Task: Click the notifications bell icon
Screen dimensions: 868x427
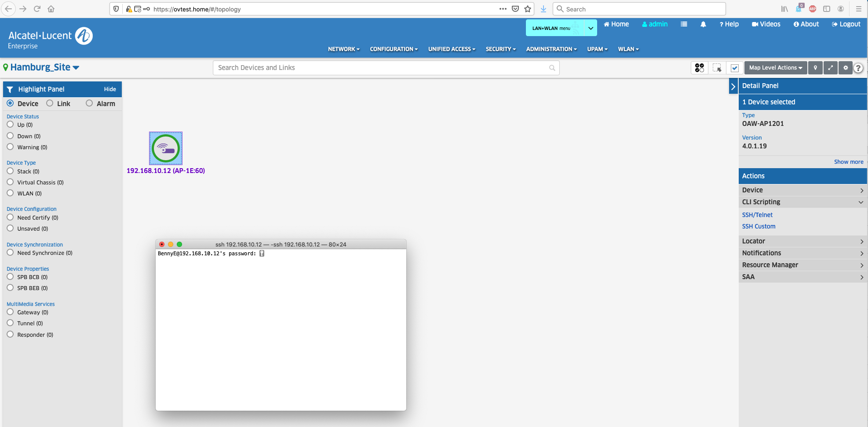Action: [x=703, y=25]
